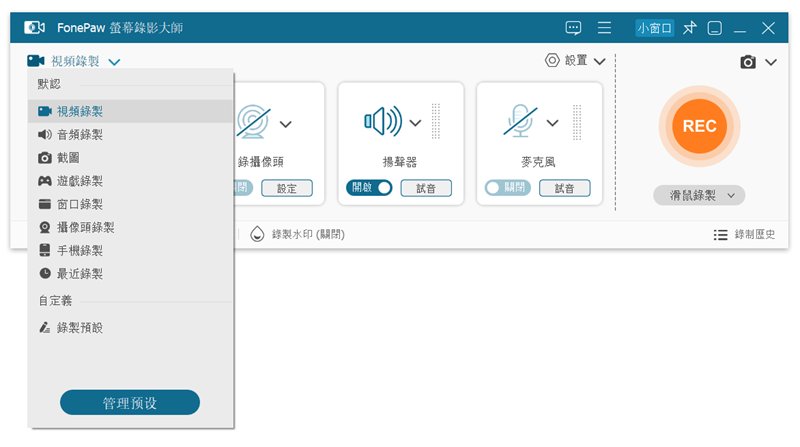The width and height of the screenshot is (800, 447).
Task: Click the 麥克風 label text
Action: [x=538, y=162]
